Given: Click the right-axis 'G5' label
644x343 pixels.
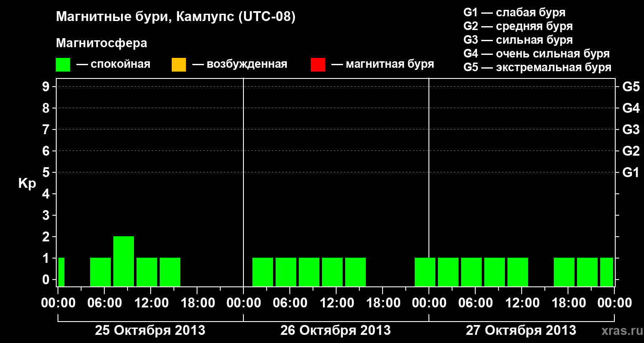Looking at the screenshot, I should tap(631, 87).
